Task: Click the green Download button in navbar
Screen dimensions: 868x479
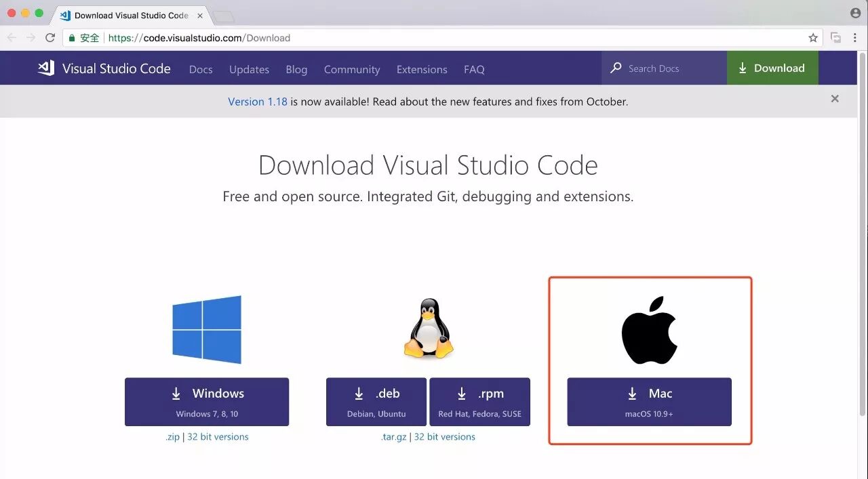Action: pyautogui.click(x=772, y=68)
